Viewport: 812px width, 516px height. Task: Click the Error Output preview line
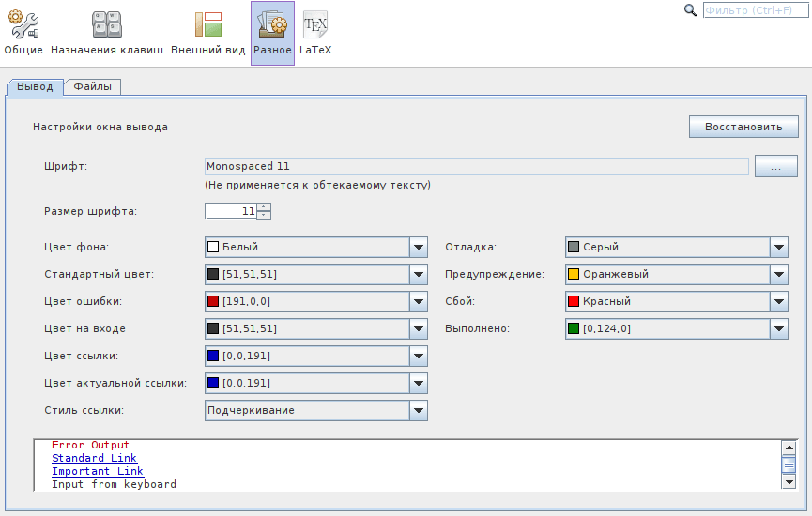click(91, 445)
